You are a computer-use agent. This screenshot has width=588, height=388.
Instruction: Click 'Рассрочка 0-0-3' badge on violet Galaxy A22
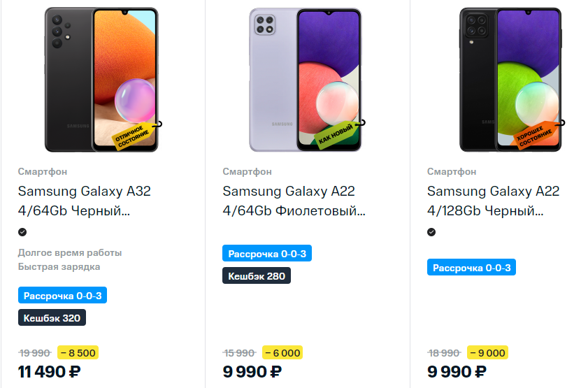[267, 254]
